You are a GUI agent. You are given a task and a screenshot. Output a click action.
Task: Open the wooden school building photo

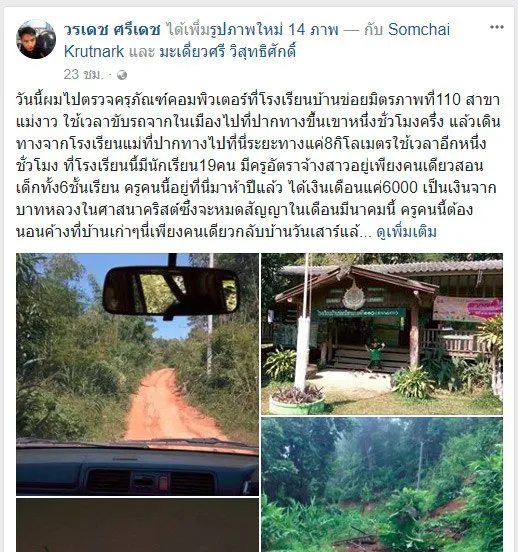(x=382, y=334)
